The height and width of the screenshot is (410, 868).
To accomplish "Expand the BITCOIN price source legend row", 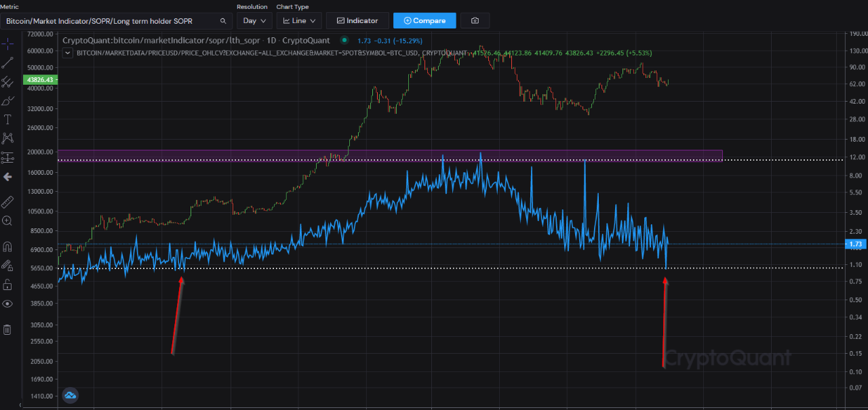I will click(67, 52).
